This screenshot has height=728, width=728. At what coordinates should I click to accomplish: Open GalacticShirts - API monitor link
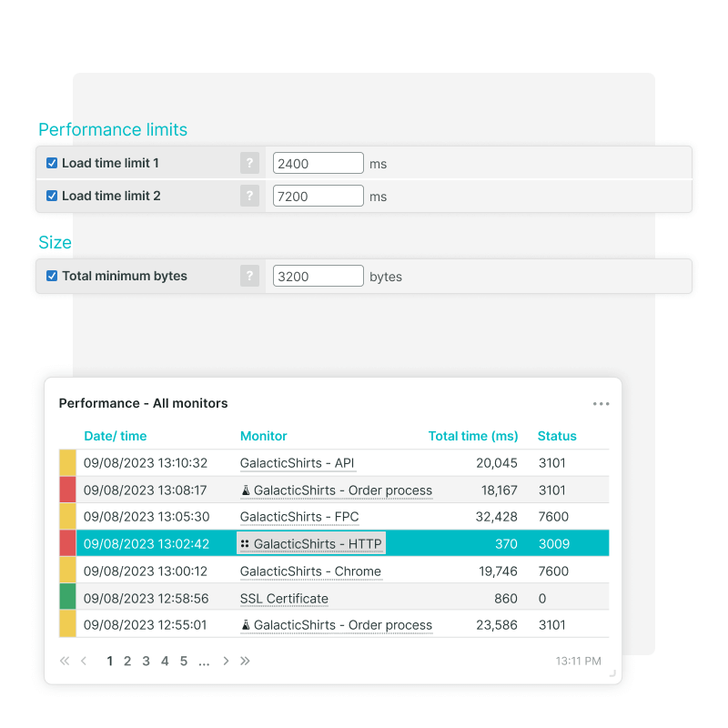coord(298,463)
